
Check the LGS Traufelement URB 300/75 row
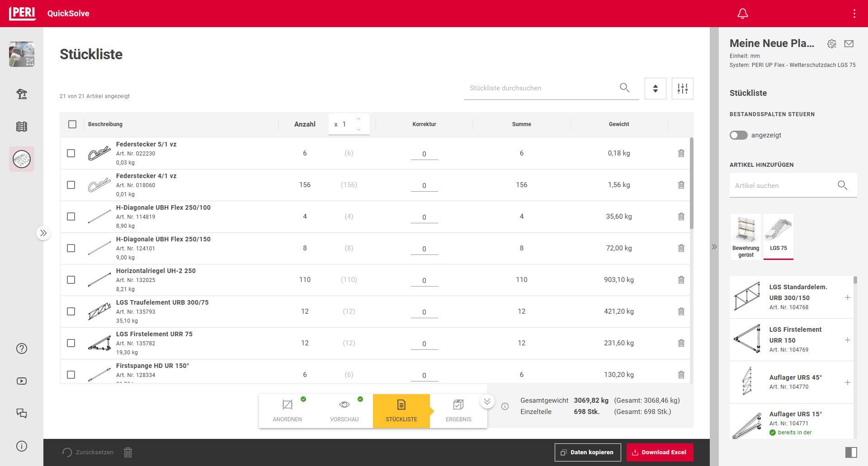(71, 311)
